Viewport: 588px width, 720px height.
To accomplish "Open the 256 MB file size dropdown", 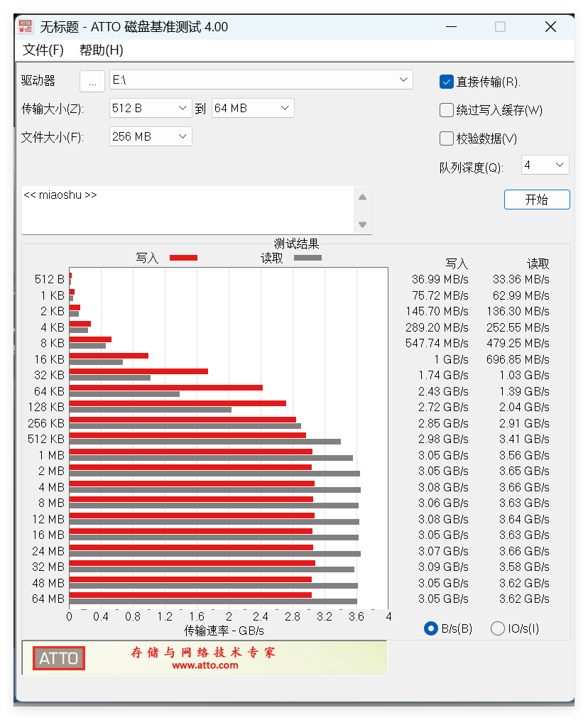I will pyautogui.click(x=151, y=136).
